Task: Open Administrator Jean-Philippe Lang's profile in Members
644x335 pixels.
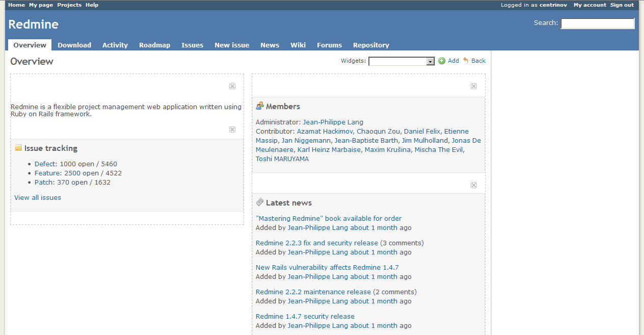Action: click(333, 122)
